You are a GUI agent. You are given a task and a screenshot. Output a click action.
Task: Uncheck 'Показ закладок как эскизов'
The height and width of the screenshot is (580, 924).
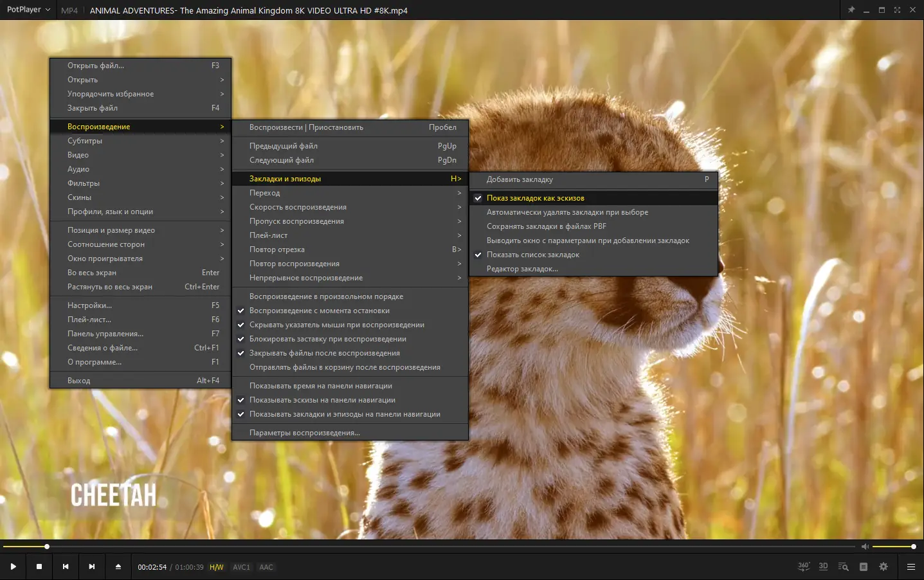535,198
